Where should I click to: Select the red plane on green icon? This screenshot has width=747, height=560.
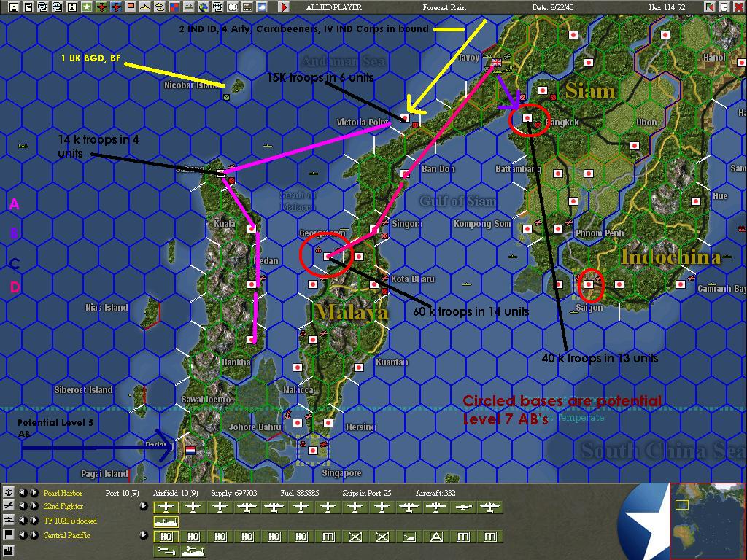(101, 7)
